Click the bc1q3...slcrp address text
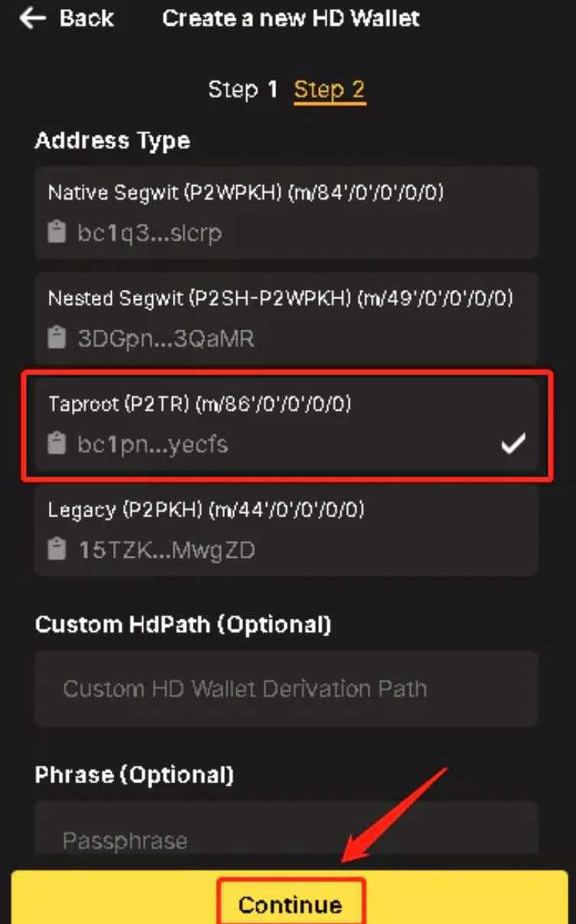 150,233
